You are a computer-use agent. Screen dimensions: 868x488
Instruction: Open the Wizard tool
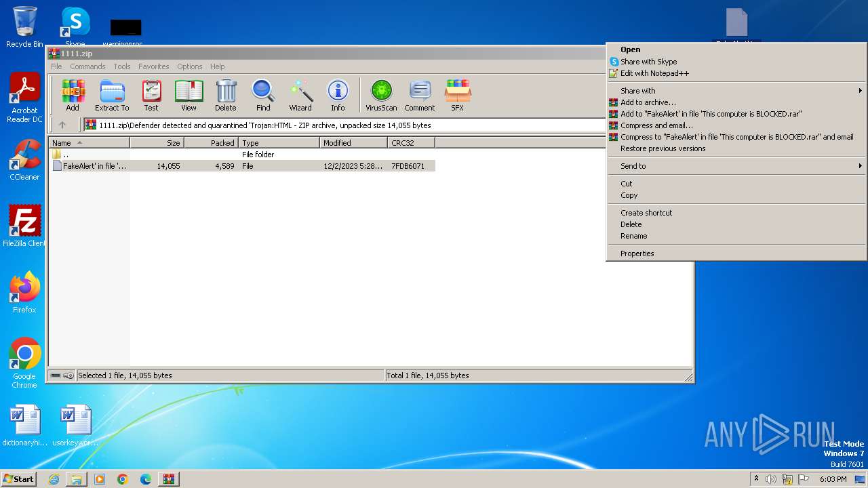(x=300, y=96)
